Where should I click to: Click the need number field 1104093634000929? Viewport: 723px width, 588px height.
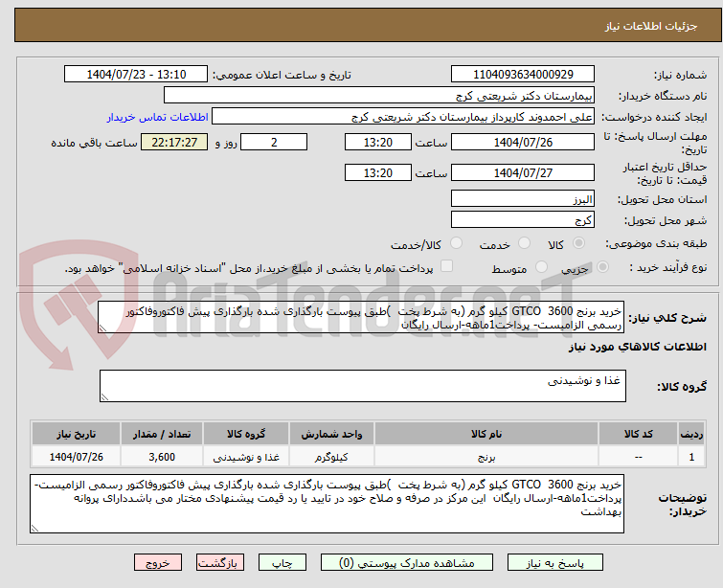click(523, 75)
